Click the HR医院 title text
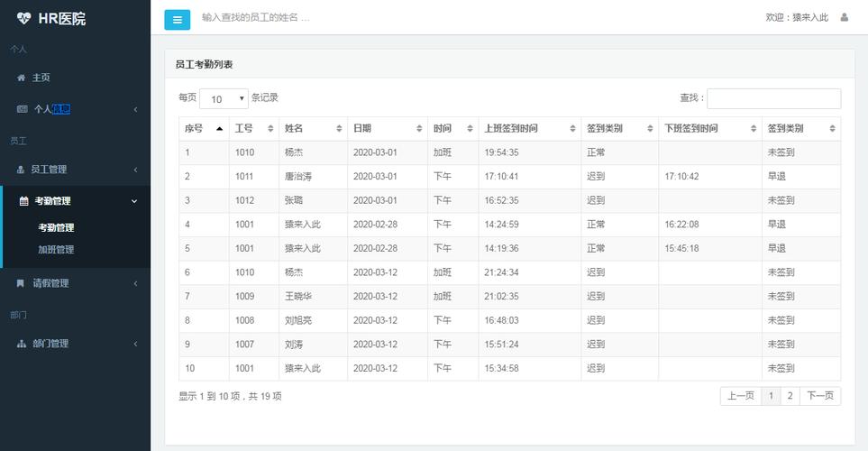Screen dimensions: 868x451 coord(62,19)
